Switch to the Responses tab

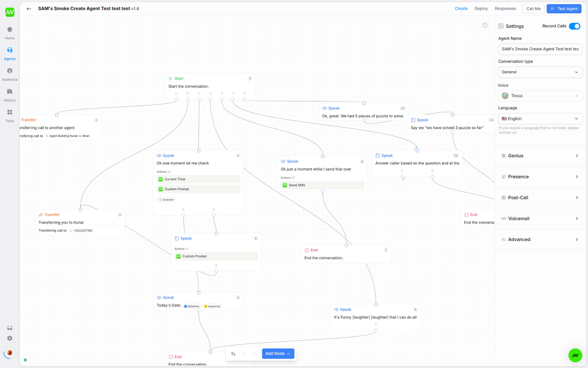pos(505,9)
